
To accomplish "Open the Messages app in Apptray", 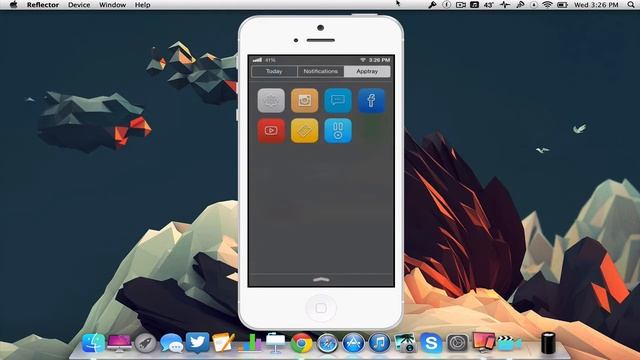I will [x=338, y=100].
